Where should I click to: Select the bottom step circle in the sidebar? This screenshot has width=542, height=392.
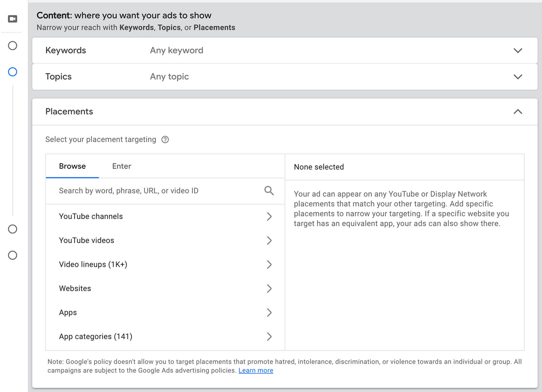[13, 255]
